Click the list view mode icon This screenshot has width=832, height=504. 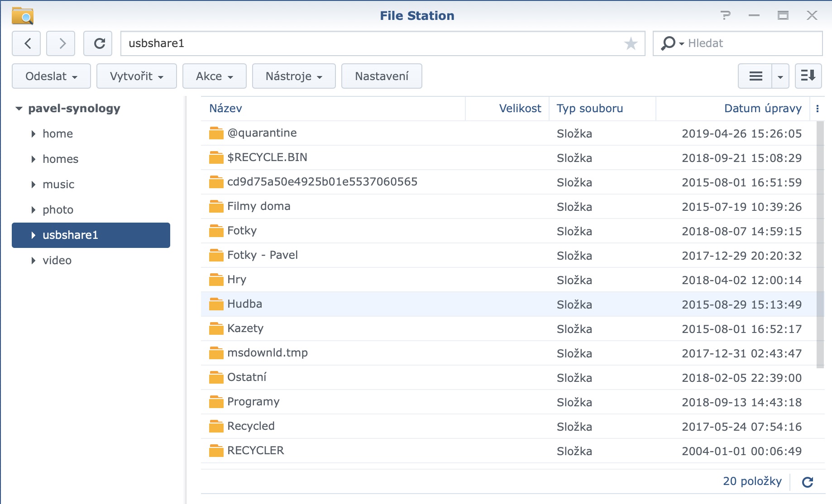click(x=755, y=76)
